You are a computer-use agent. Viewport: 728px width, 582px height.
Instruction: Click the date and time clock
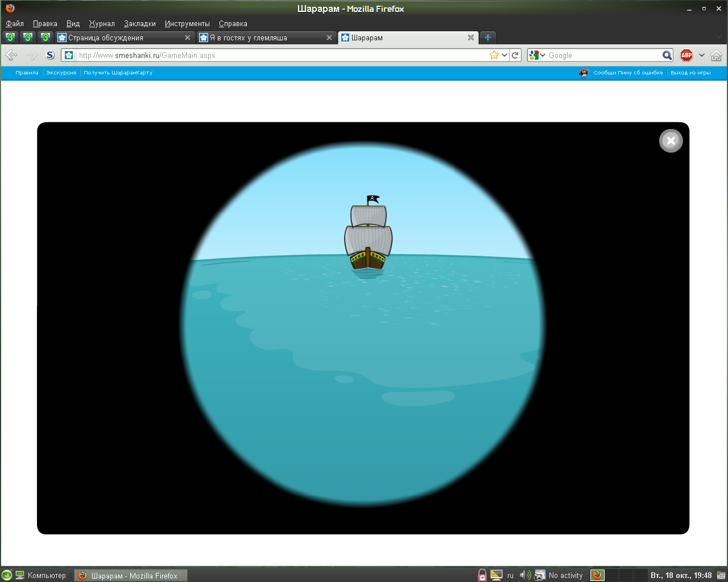(681, 575)
